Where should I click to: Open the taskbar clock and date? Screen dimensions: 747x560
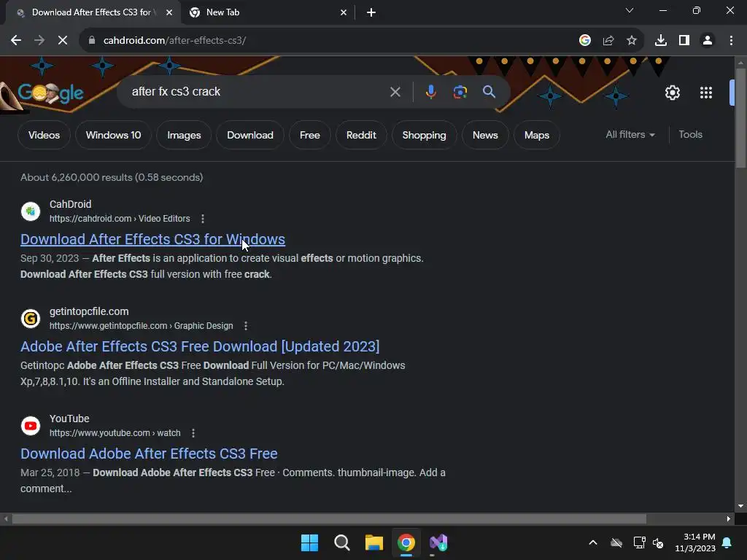[695, 542]
